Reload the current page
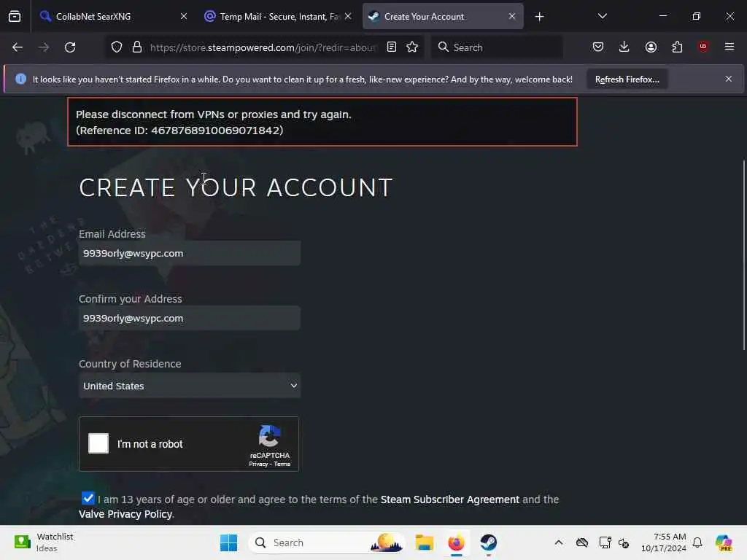 70,47
